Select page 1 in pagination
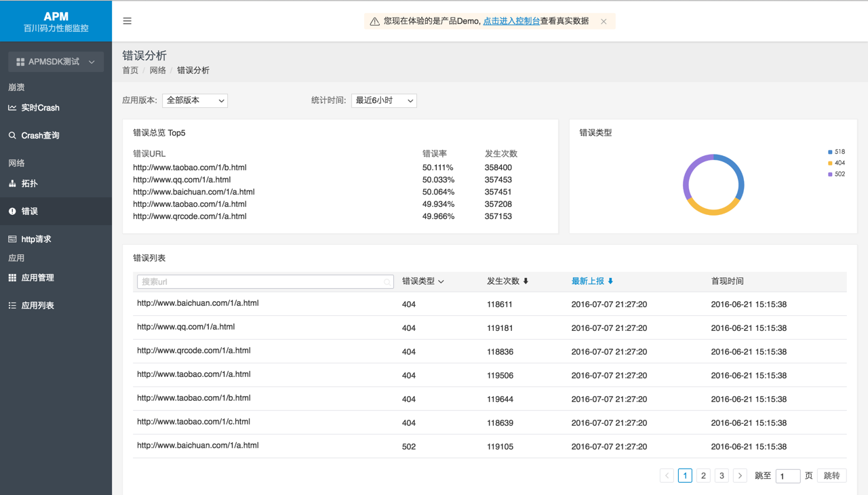The image size is (868, 495). click(685, 476)
